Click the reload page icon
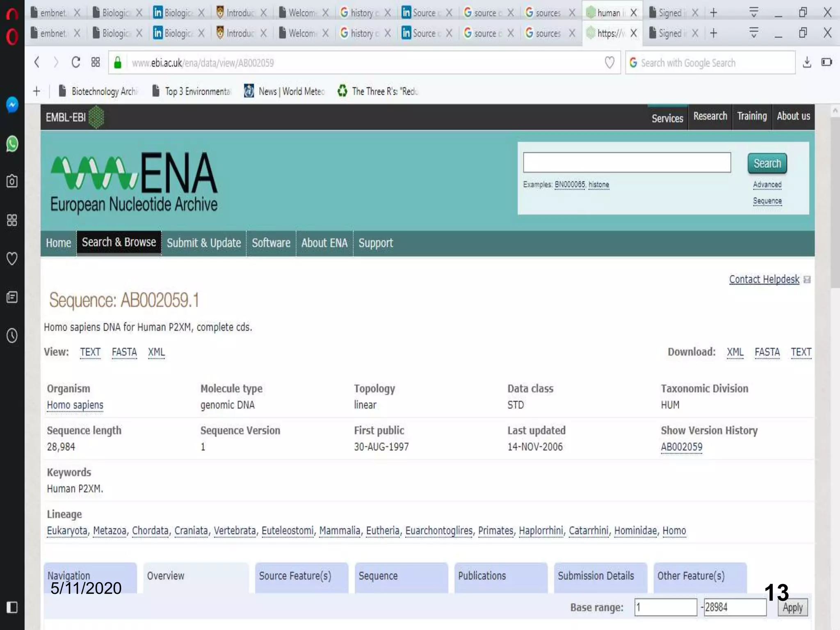 coord(75,62)
